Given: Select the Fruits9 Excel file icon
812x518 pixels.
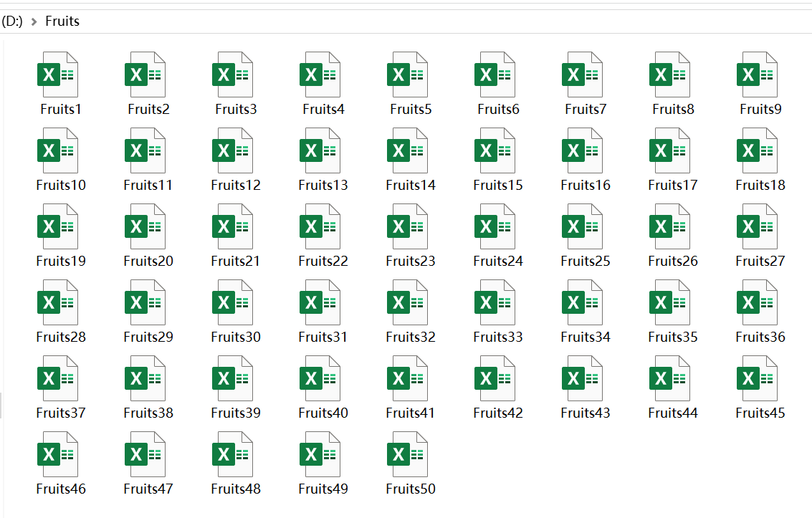Looking at the screenshot, I should (757, 75).
